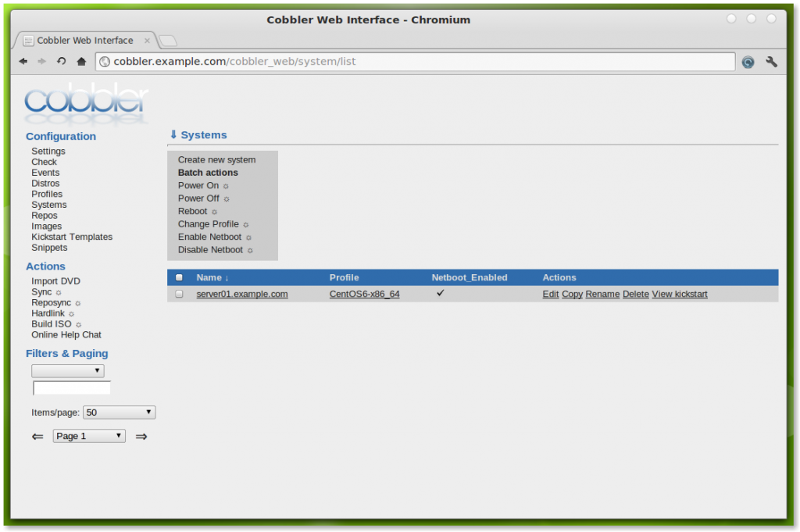The width and height of the screenshot is (800, 532).
Task: Click the browser back arrow
Action: [x=23, y=62]
